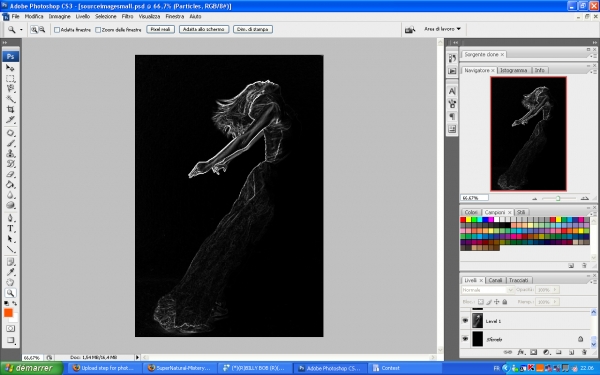Open the Livello menu

click(x=83, y=16)
